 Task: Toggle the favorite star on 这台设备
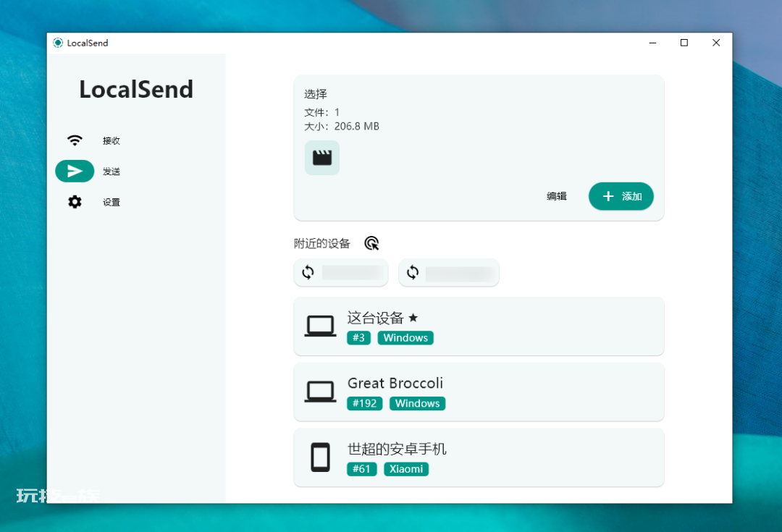[413, 318]
